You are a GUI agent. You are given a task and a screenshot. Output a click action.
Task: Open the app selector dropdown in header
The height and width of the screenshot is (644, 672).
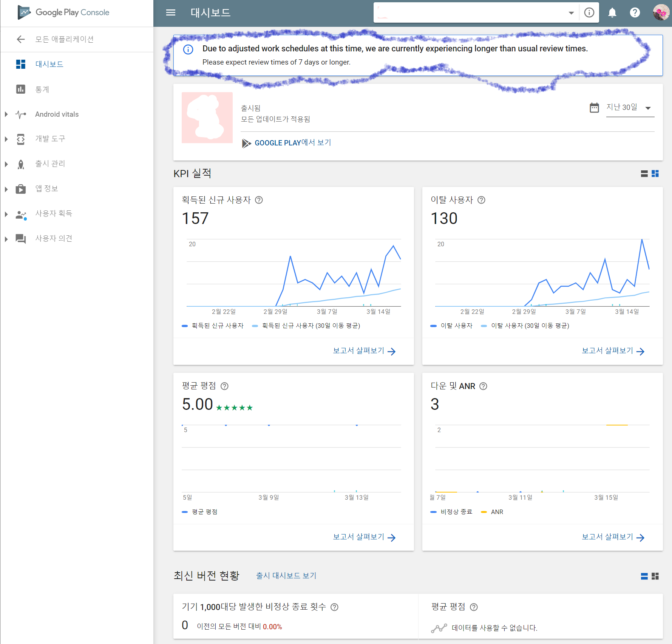click(571, 13)
